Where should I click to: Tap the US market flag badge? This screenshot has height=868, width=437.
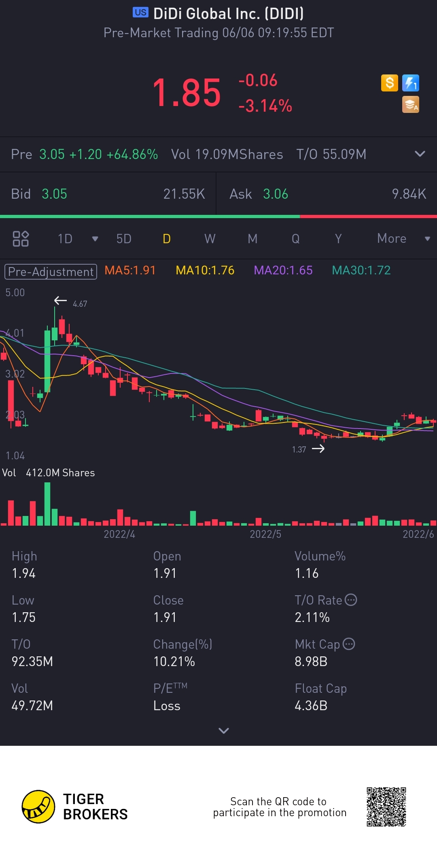point(140,13)
